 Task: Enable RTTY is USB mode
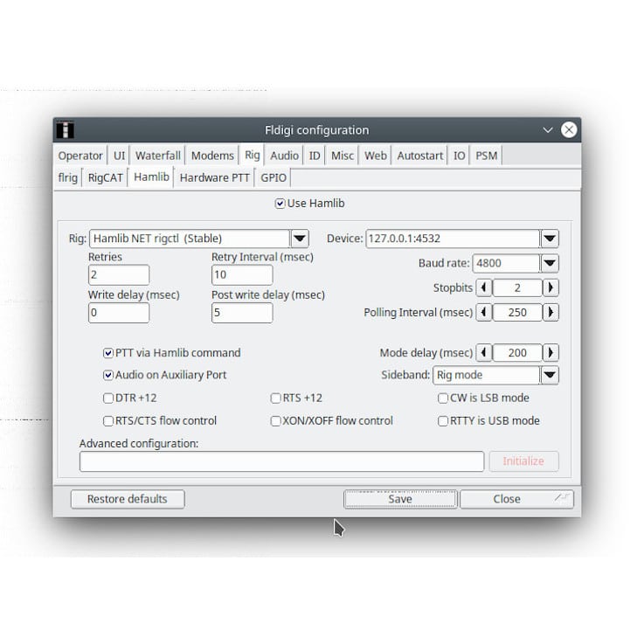click(x=443, y=421)
